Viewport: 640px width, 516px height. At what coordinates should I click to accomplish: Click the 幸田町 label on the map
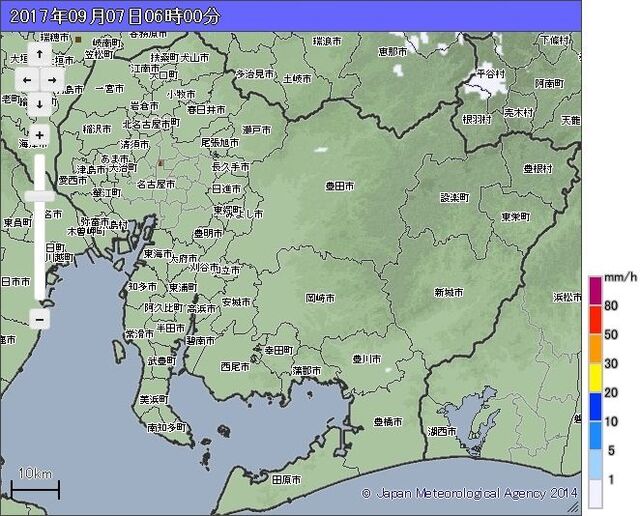tap(279, 350)
